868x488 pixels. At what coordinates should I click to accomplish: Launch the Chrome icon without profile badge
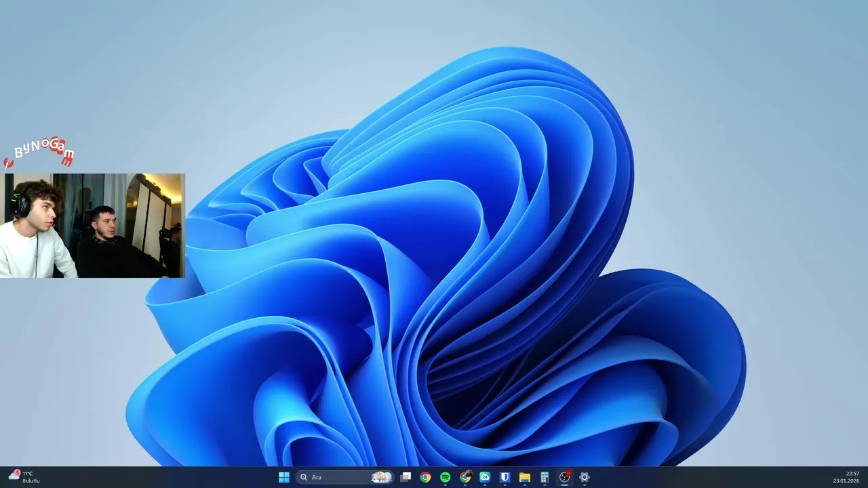tap(425, 477)
